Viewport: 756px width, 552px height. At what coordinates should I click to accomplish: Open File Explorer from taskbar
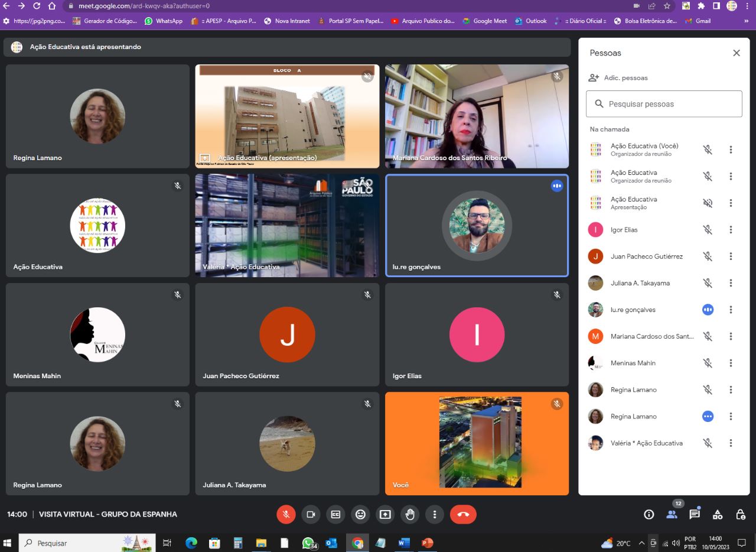261,543
